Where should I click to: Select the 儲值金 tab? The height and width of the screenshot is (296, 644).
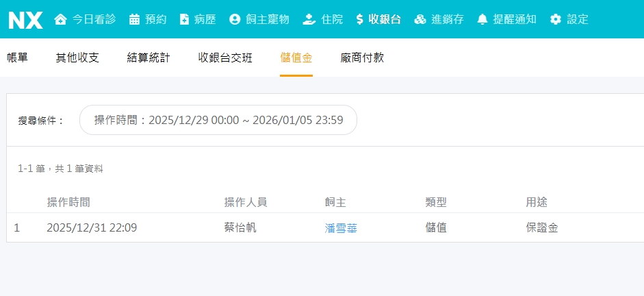(x=296, y=58)
